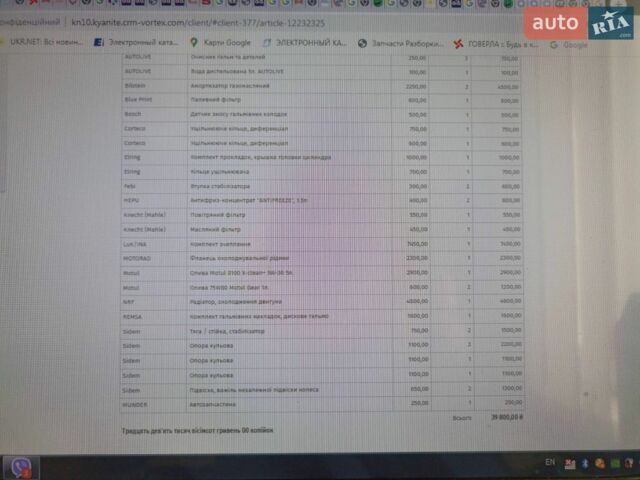Open the Карти Google bookmark
The width and height of the screenshot is (640, 480).
(221, 42)
